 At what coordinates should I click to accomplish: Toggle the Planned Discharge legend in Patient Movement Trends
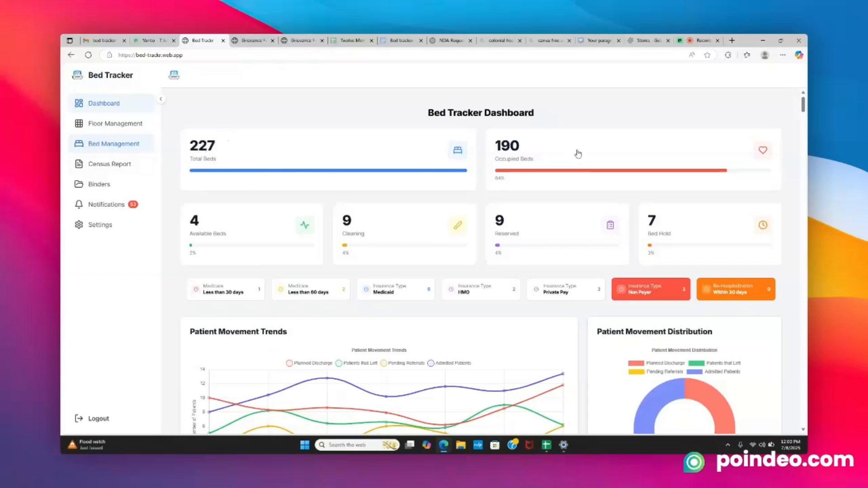(309, 363)
